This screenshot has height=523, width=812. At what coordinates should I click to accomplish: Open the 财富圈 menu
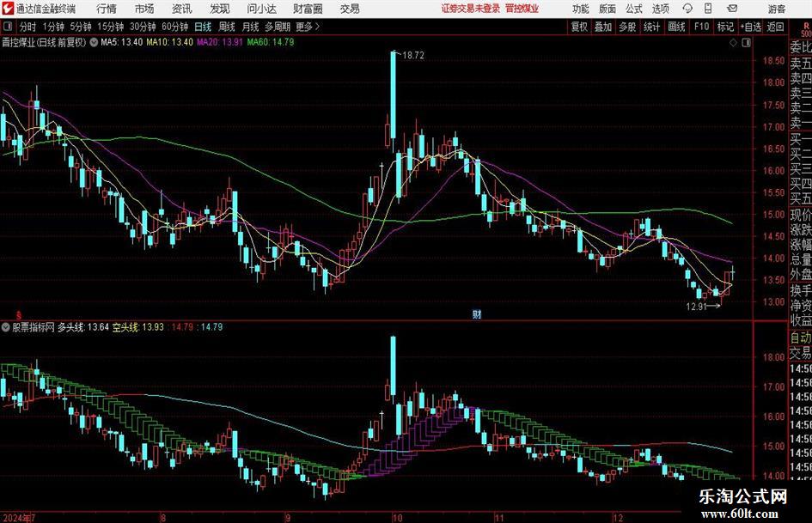pos(308,9)
